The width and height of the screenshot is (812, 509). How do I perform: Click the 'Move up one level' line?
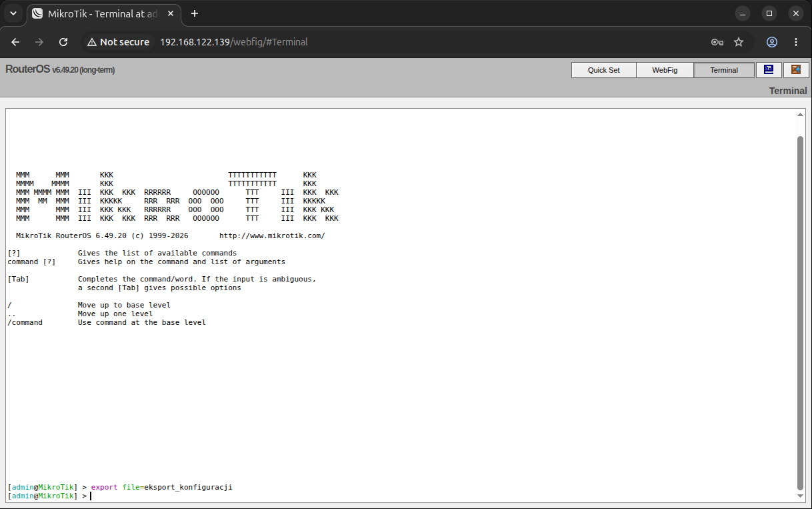click(x=115, y=314)
